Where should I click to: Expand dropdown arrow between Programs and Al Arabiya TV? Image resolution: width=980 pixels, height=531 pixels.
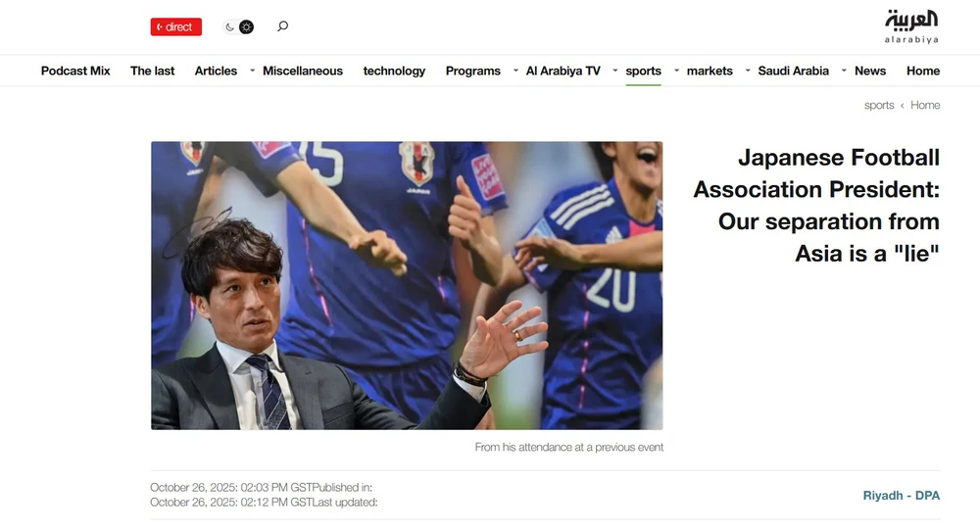pyautogui.click(x=515, y=71)
